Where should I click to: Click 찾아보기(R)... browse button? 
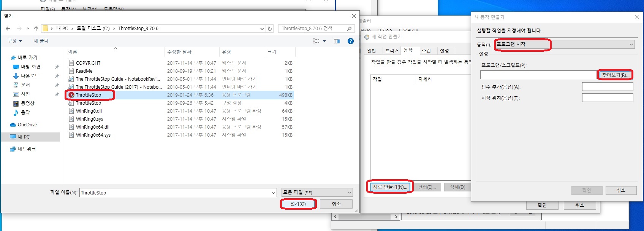616,75
